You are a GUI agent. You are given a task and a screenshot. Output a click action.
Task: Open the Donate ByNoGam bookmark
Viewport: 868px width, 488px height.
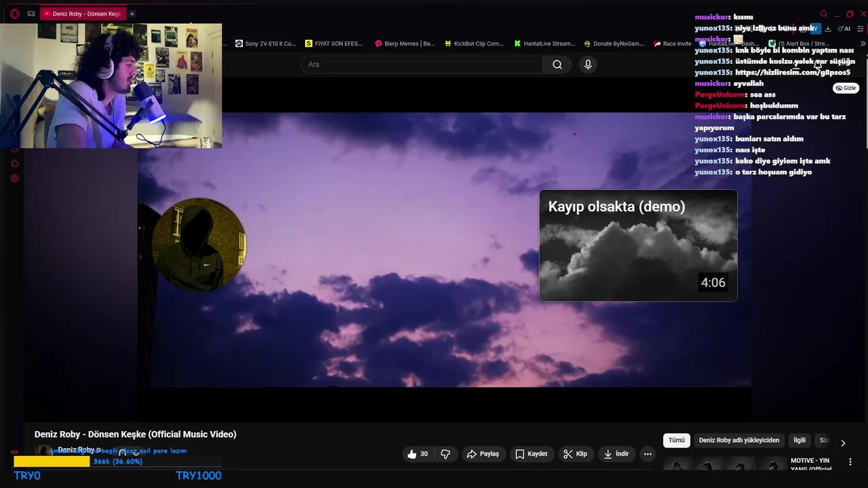pos(614,43)
